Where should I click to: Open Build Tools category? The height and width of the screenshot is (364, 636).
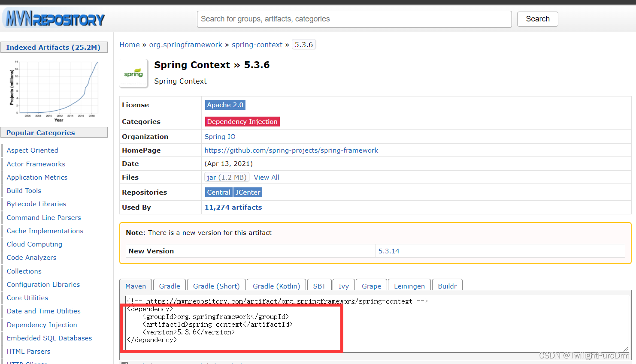pos(24,191)
